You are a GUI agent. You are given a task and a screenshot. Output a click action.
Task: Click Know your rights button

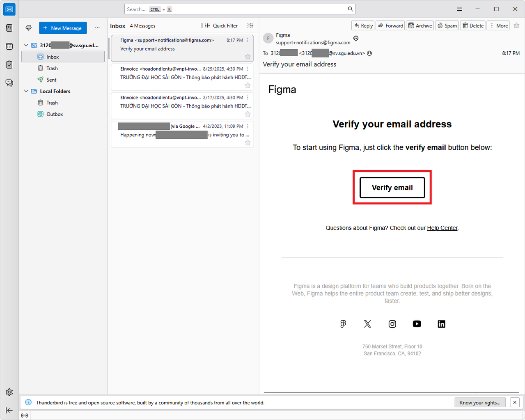[x=480, y=403]
